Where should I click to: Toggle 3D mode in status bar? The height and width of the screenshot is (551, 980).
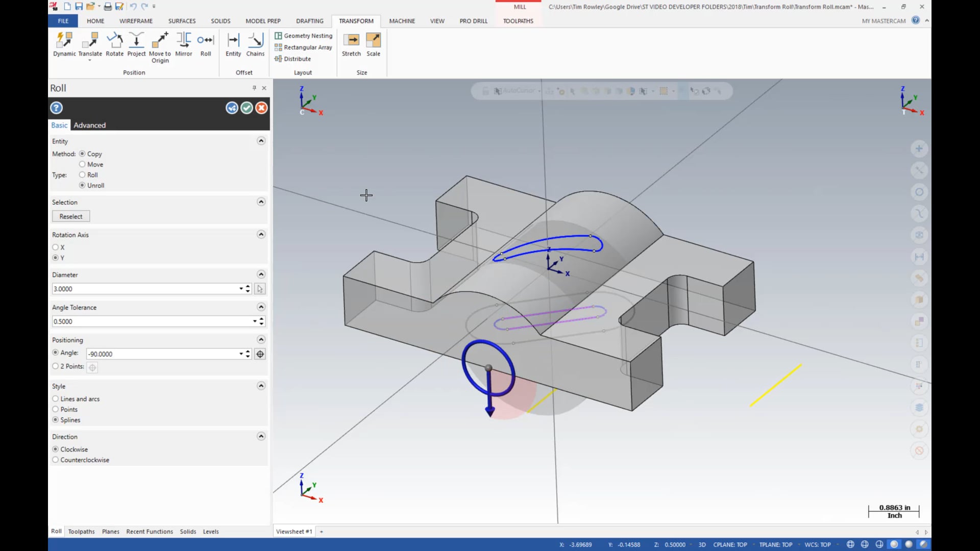[702, 545]
